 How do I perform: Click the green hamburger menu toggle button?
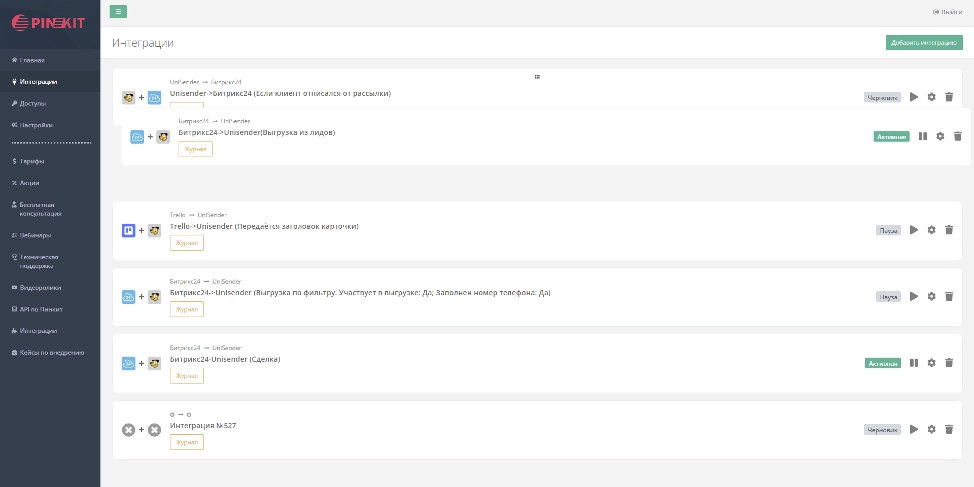118,11
